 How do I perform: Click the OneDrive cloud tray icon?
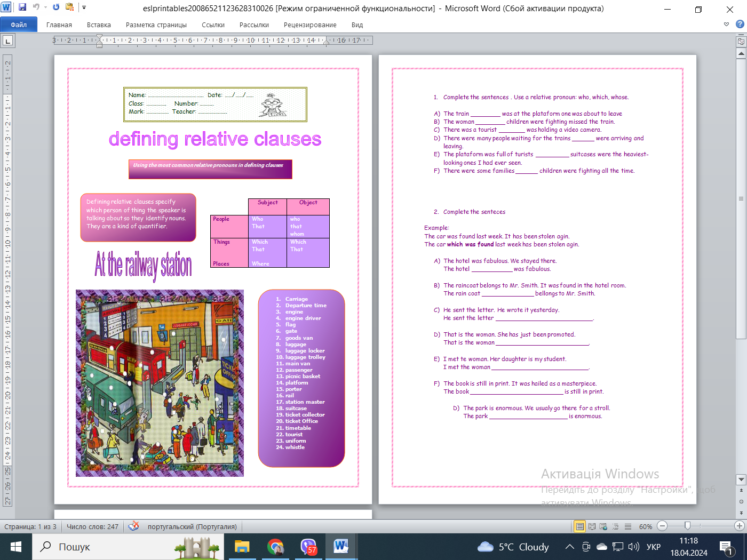coord(602,547)
